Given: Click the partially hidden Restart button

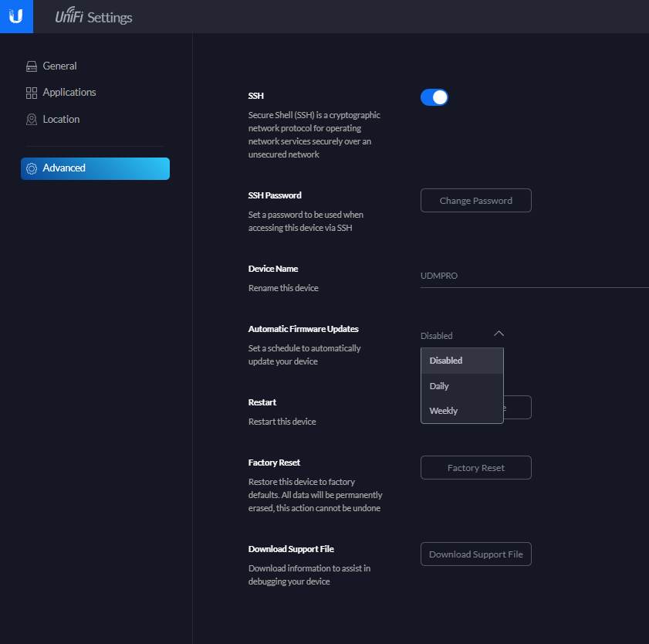Looking at the screenshot, I should tap(517, 407).
